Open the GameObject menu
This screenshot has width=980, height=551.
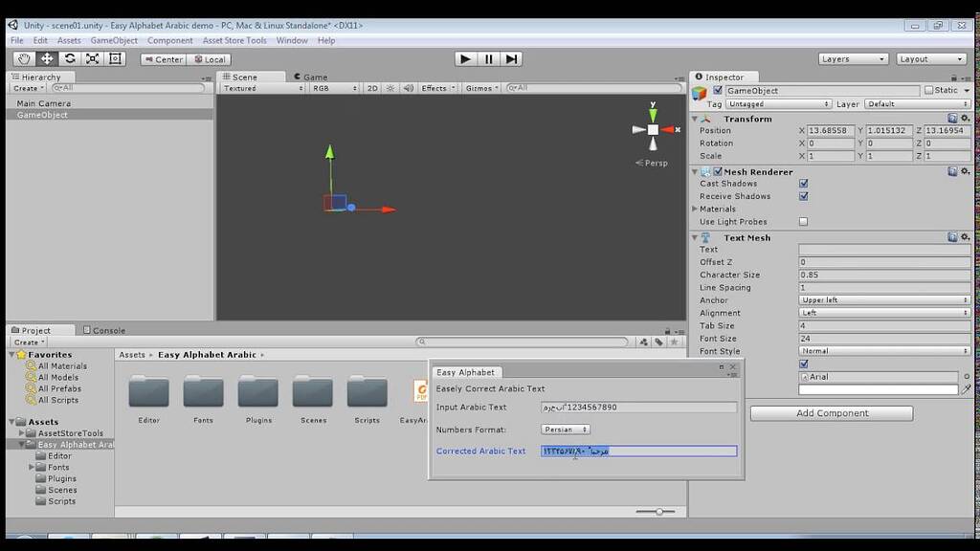click(114, 40)
